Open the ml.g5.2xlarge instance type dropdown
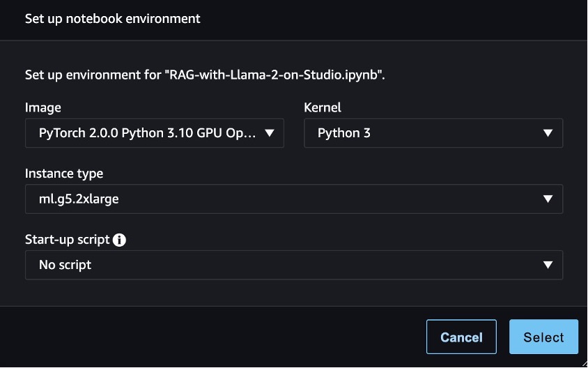Screen dimensions: 588x368 point(294,199)
